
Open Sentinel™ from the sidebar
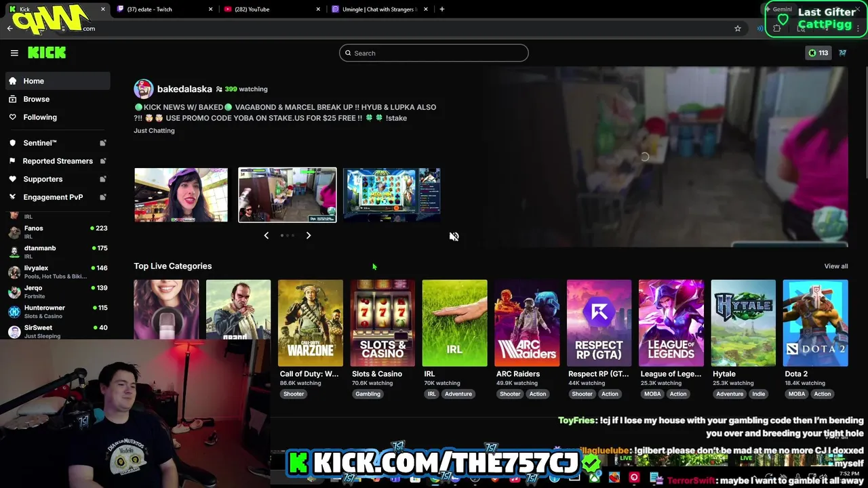(x=58, y=143)
